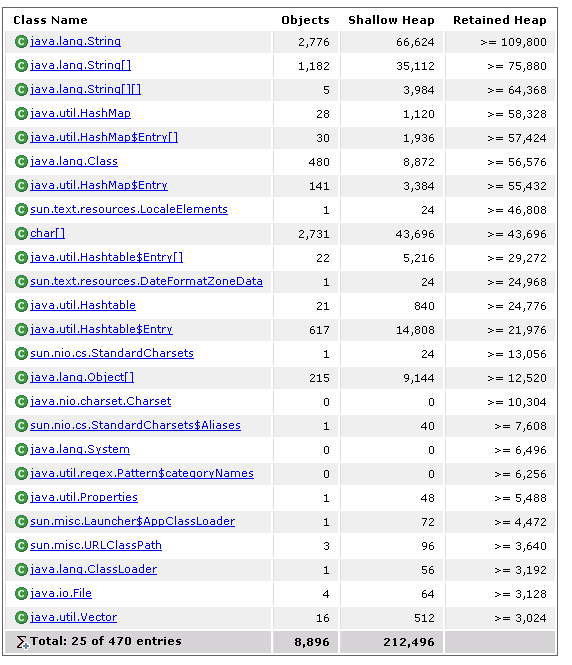Click the class icon beside java.util.regex.Pattern$categoryNames

click(x=21, y=473)
